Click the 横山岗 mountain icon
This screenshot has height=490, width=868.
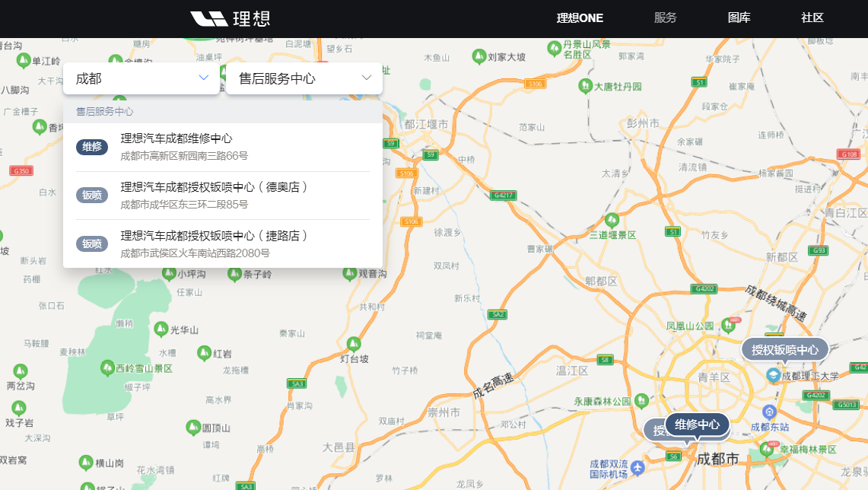click(x=86, y=463)
